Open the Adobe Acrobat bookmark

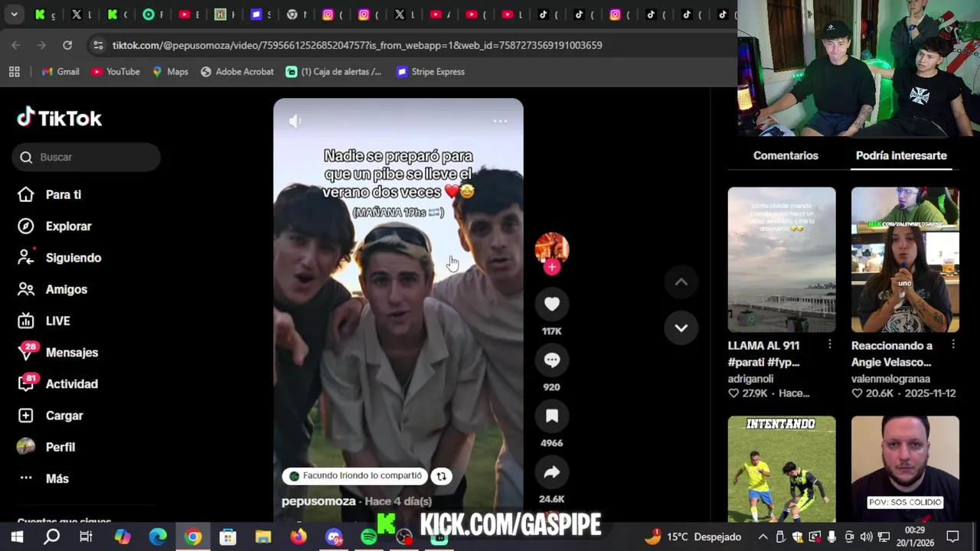pyautogui.click(x=237, y=71)
